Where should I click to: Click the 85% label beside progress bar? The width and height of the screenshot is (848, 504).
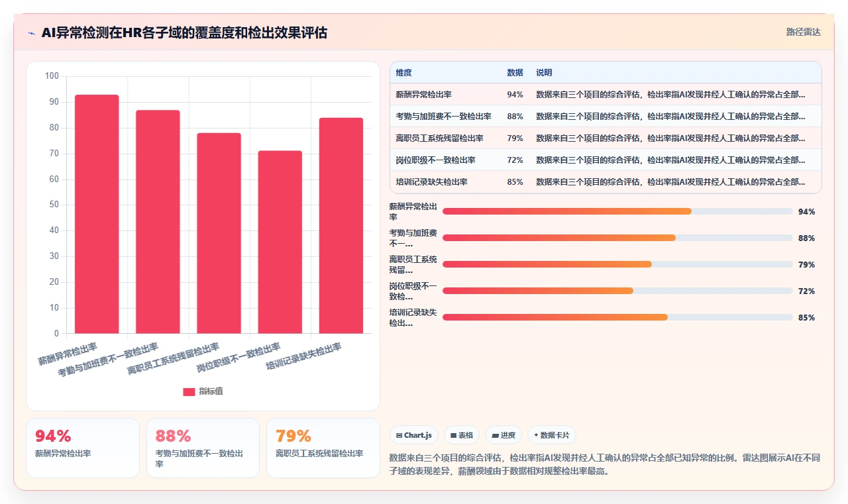[x=806, y=318]
